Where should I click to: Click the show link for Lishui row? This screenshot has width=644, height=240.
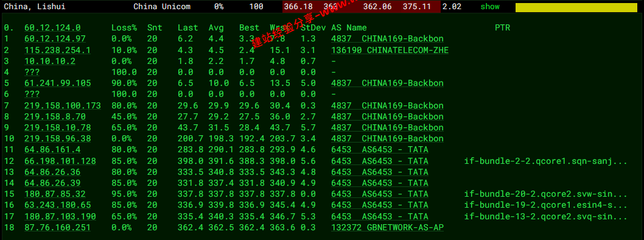pos(490,7)
